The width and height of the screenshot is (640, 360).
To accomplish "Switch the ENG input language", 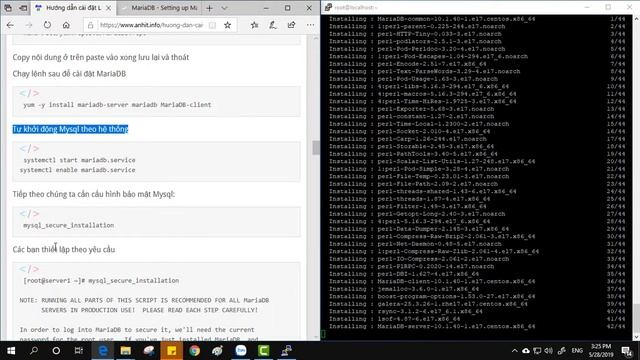I will [x=577, y=351].
